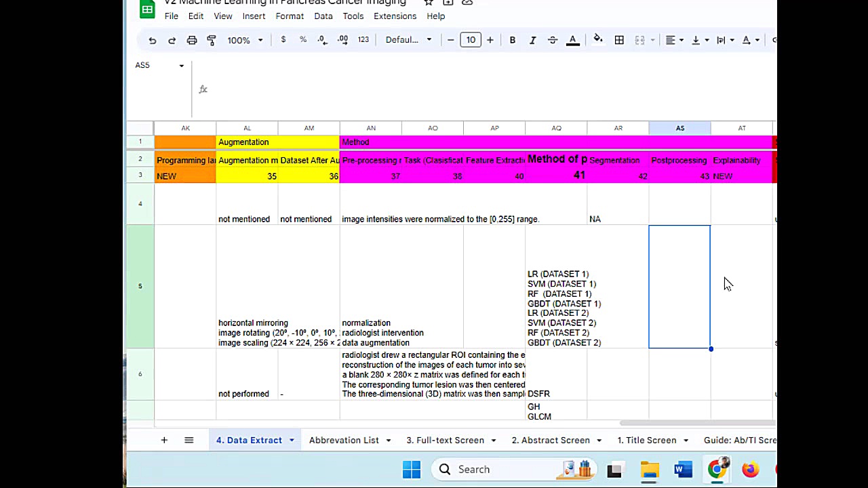Open the Windows Start menu
The width and height of the screenshot is (868, 488).
click(x=412, y=470)
